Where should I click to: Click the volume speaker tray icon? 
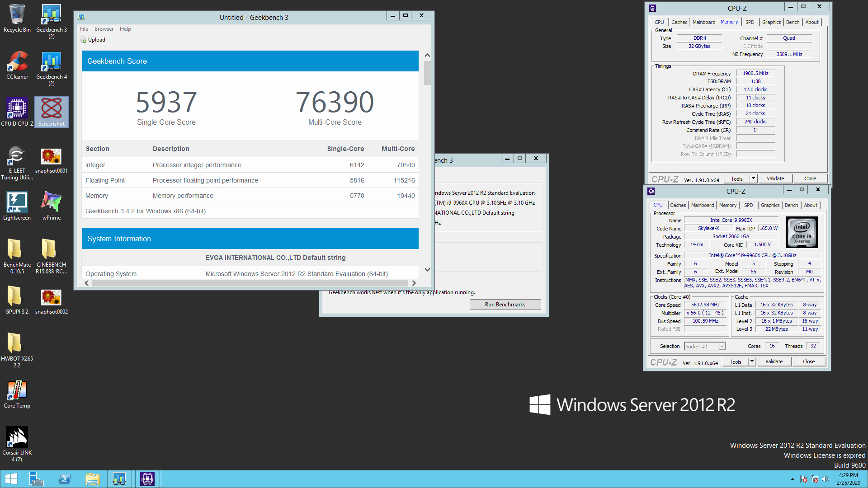[825, 479]
